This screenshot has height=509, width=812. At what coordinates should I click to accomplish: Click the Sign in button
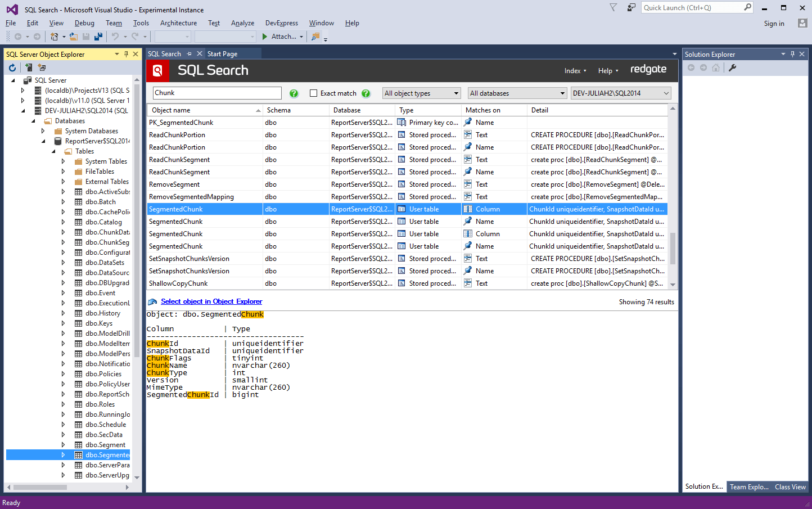tap(774, 23)
